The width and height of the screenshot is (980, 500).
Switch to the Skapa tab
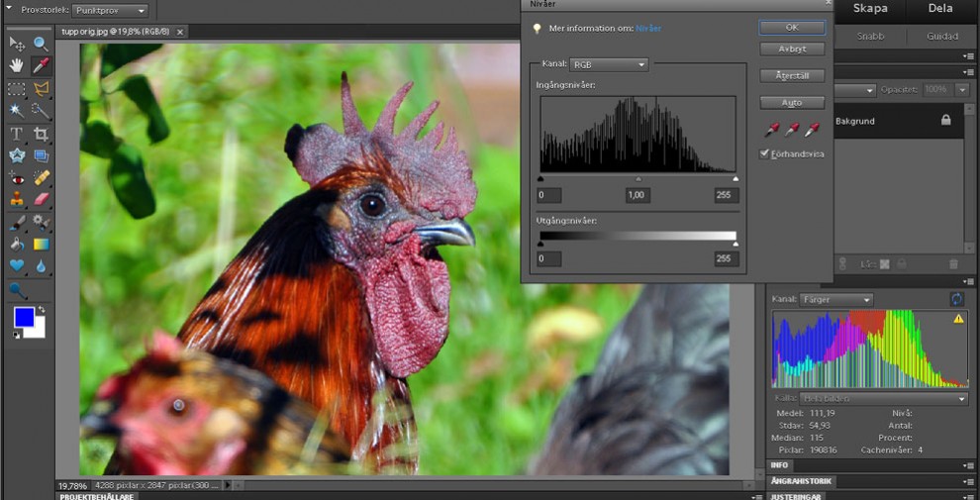coord(870,9)
